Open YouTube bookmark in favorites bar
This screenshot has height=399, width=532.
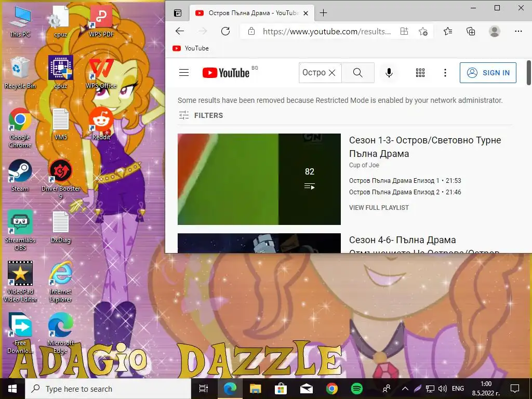click(191, 48)
